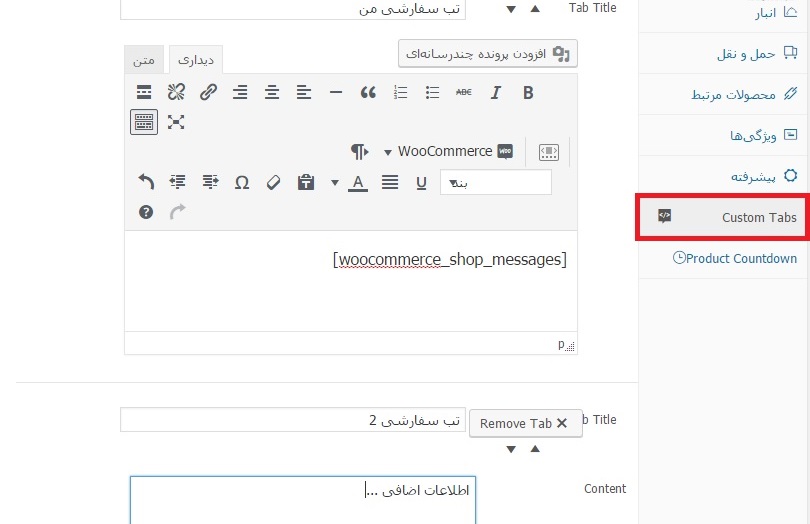Viewport: 810px width, 524px height.
Task: Click the Content textarea of second tab
Action: [x=303, y=500]
